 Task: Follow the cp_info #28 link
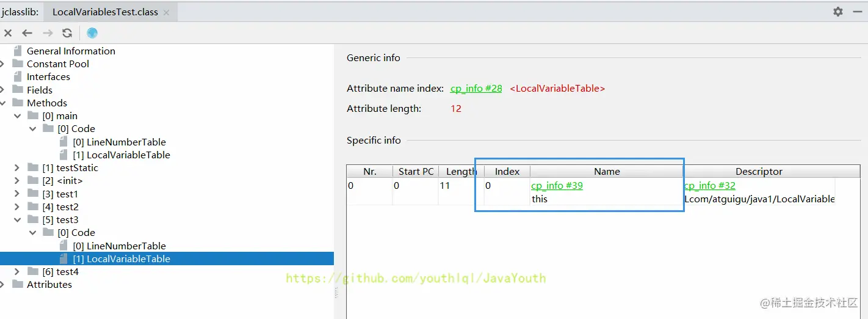click(476, 89)
